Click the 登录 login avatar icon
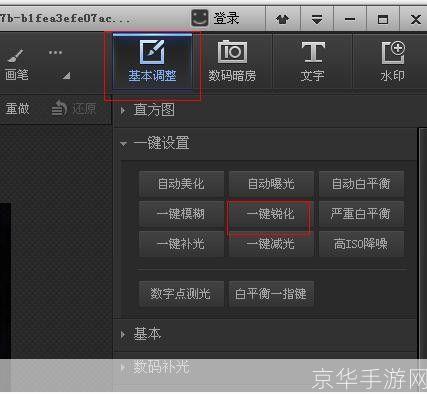 click(200, 18)
